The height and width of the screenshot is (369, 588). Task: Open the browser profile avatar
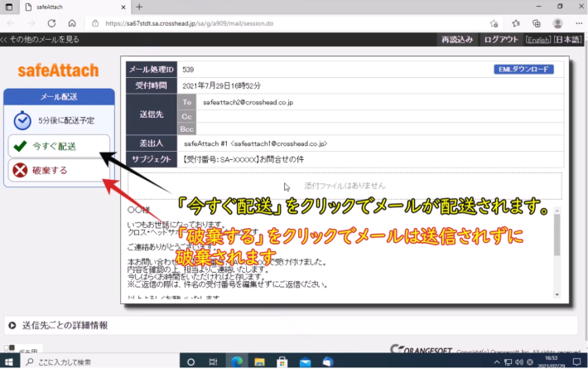tap(557, 23)
